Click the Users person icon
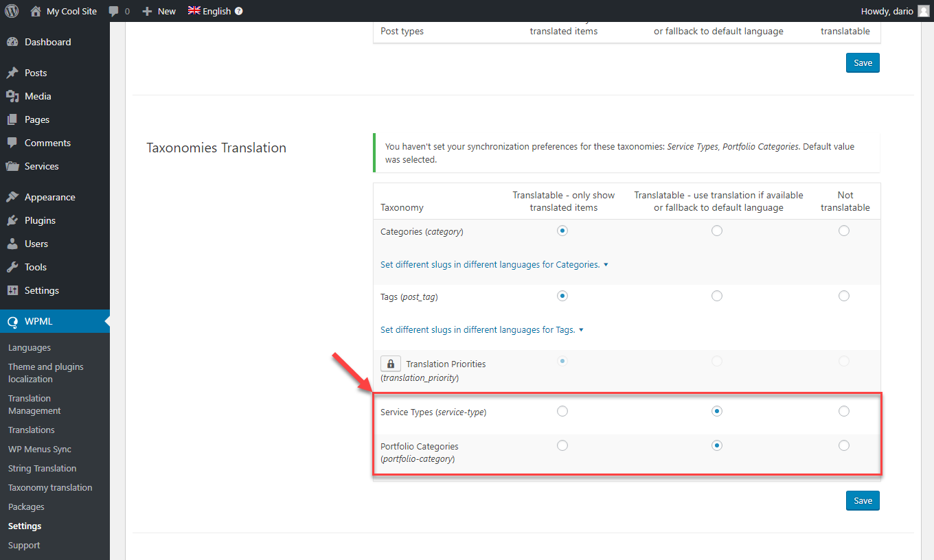This screenshot has height=560, width=934. 12,244
